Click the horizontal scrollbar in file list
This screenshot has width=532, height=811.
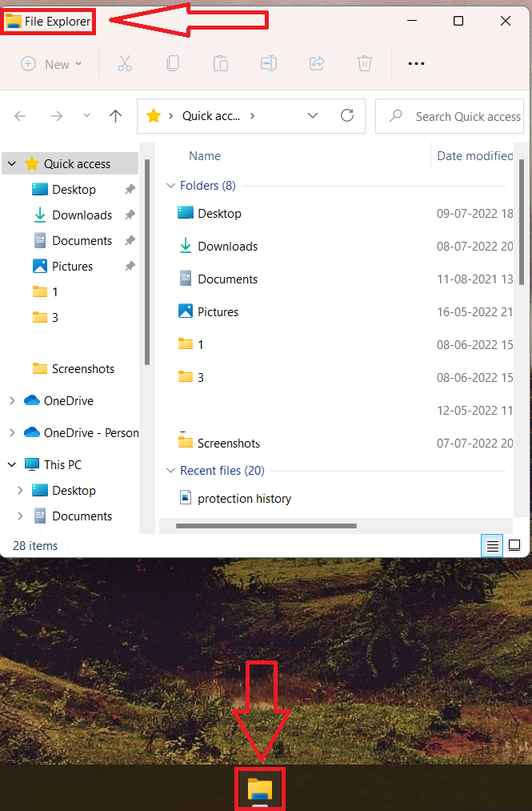click(x=266, y=526)
